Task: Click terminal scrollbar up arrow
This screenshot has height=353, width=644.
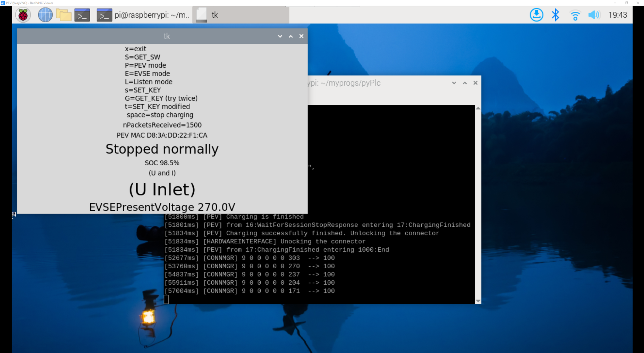Action: pos(478,108)
